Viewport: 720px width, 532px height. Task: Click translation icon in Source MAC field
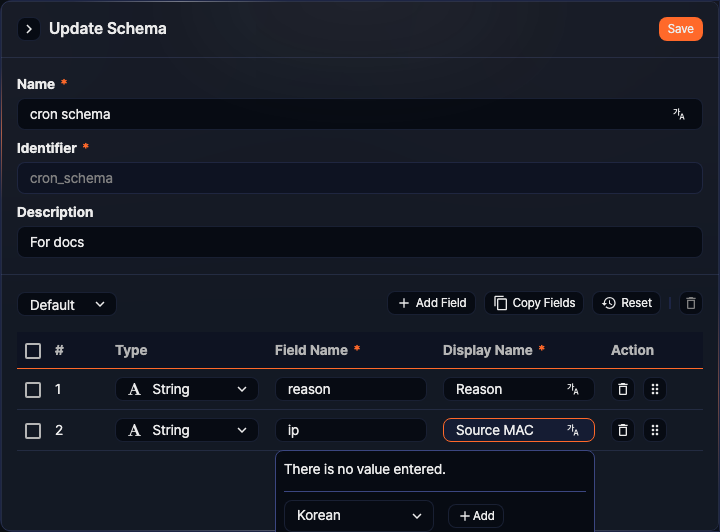click(x=572, y=430)
